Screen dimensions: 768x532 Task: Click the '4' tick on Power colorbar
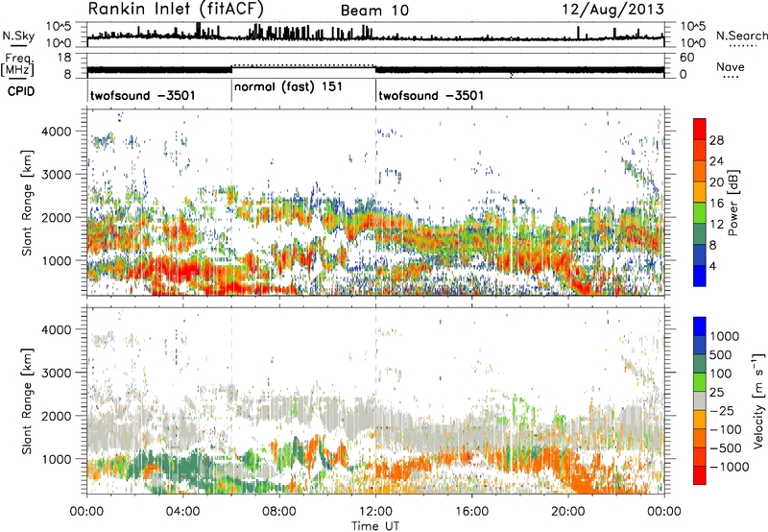click(712, 266)
